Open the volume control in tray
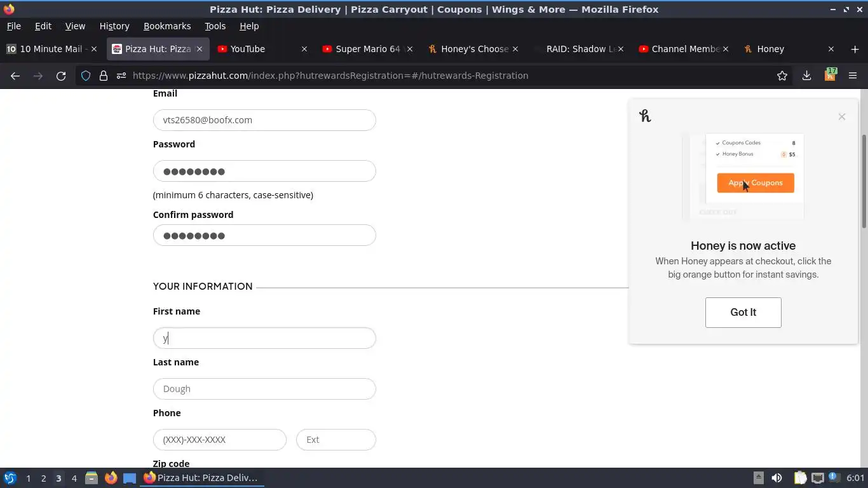This screenshot has width=868, height=488. click(776, 478)
